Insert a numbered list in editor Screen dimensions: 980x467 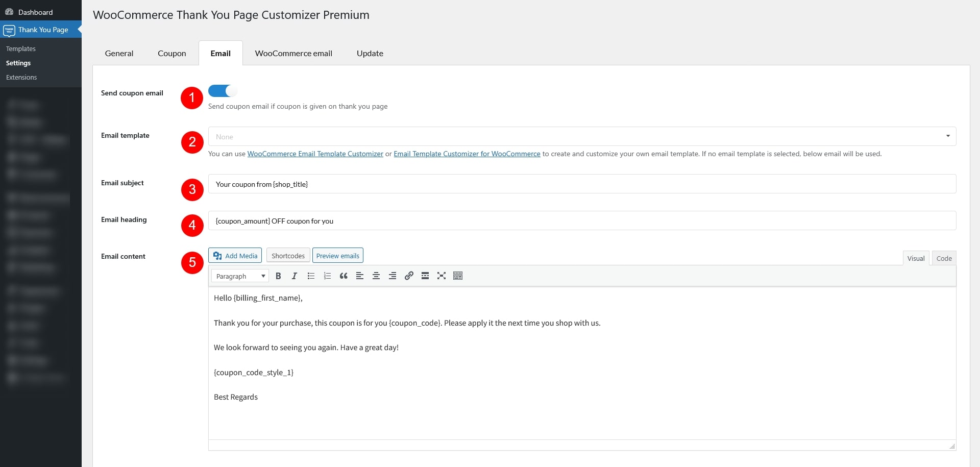tap(327, 276)
